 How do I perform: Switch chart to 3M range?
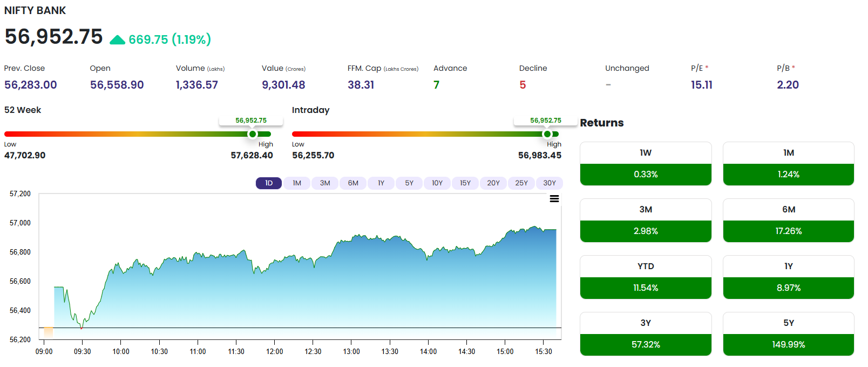click(325, 183)
